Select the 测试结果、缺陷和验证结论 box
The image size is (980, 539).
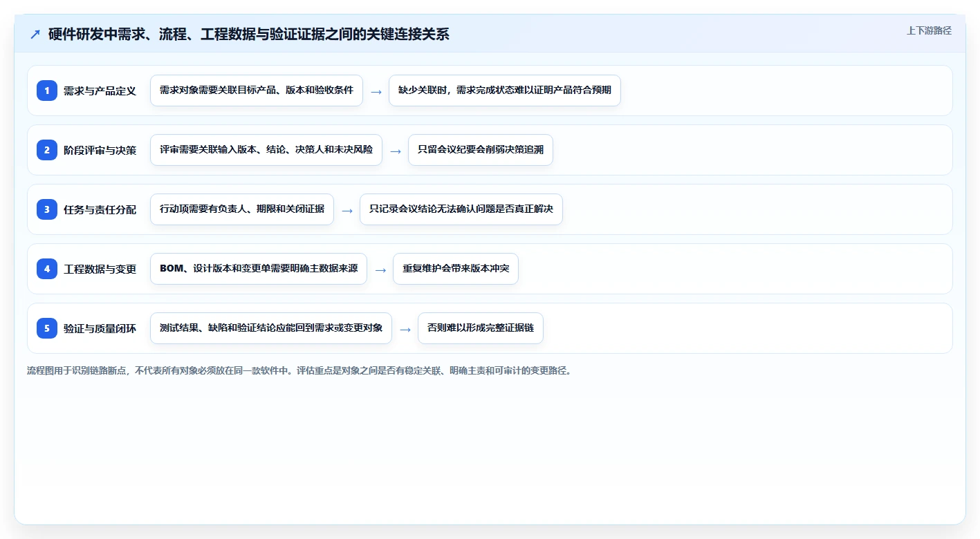271,328
